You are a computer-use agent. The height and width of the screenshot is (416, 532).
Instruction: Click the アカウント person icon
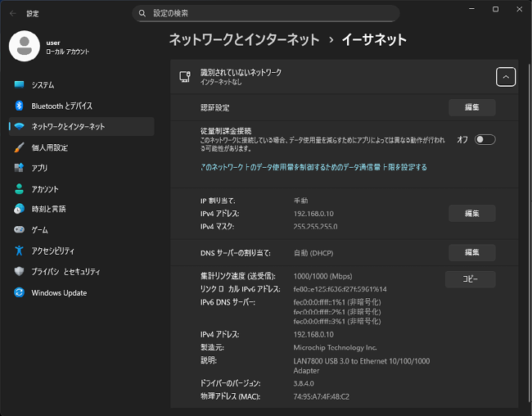point(19,189)
